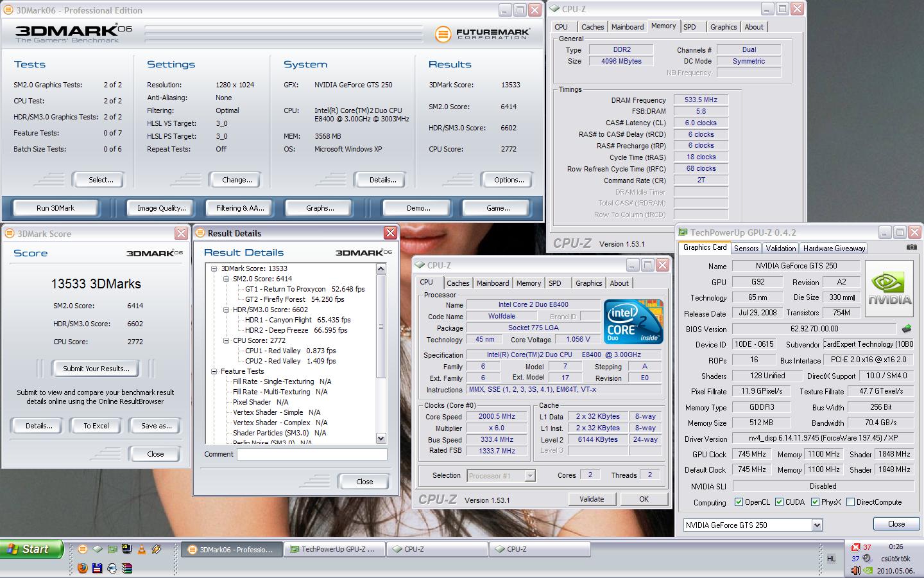Viewport: 924px width, 578px height.
Task: Open WinRAR from the quick launch bar
Action: tap(127, 568)
